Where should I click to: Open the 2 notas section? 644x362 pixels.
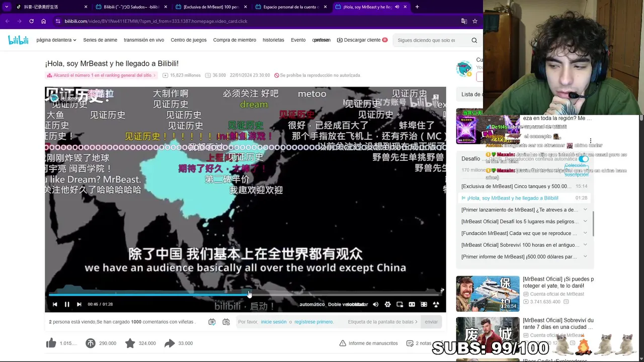419,343
